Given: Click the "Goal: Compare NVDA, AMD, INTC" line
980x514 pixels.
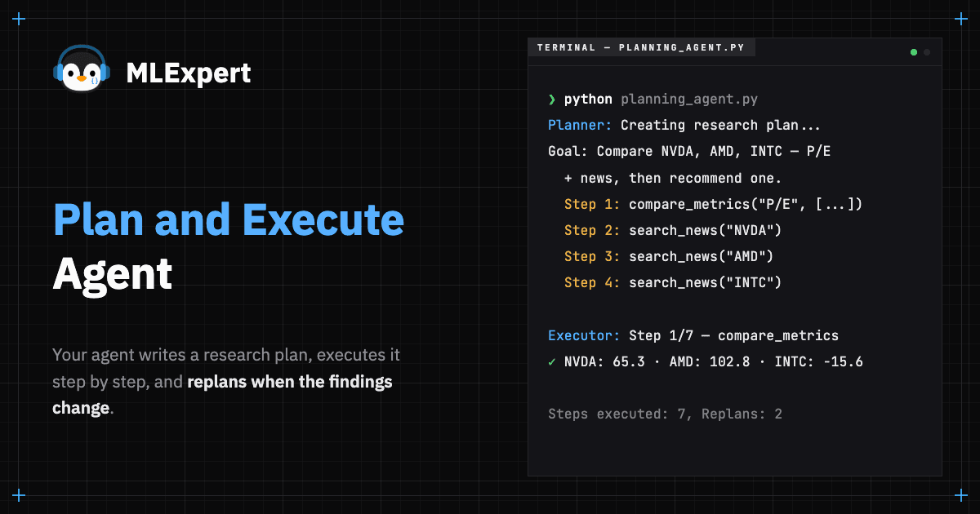Looking at the screenshot, I should coord(689,152).
